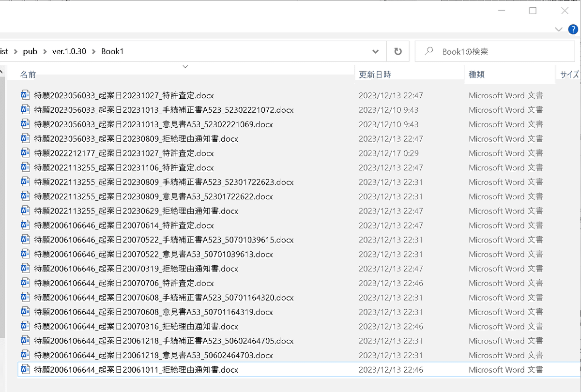Sort files by 名前 column header
This screenshot has height=392, width=581.
[28, 75]
